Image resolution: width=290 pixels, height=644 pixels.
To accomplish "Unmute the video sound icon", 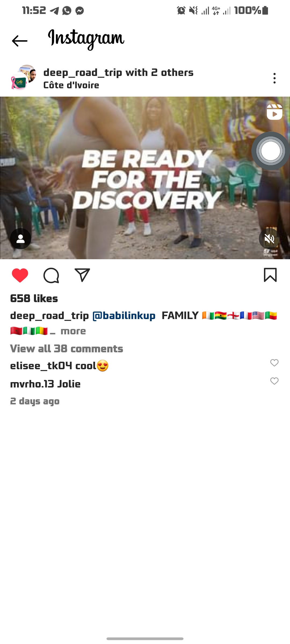I will pos(269,239).
